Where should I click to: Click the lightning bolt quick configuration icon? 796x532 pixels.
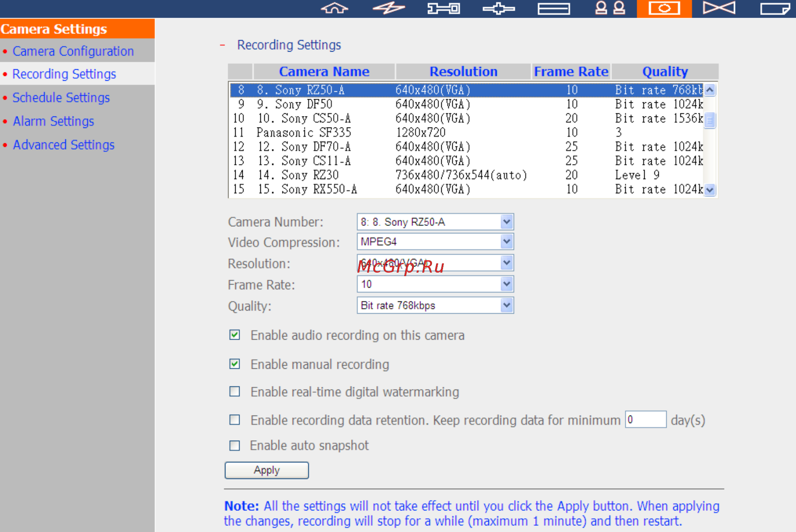(389, 8)
